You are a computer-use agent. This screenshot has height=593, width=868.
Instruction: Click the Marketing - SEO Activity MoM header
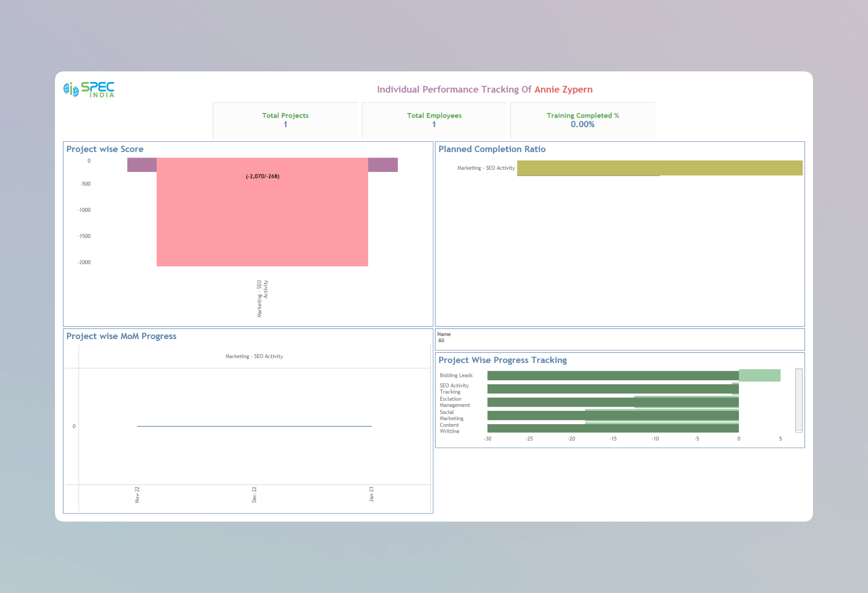coord(254,356)
